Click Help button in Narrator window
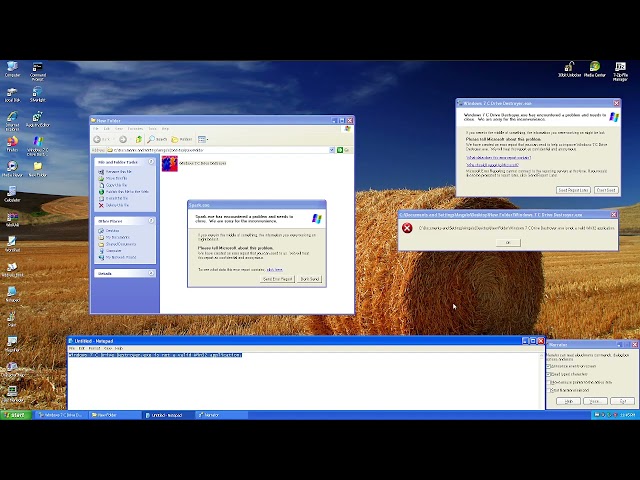 point(568,401)
